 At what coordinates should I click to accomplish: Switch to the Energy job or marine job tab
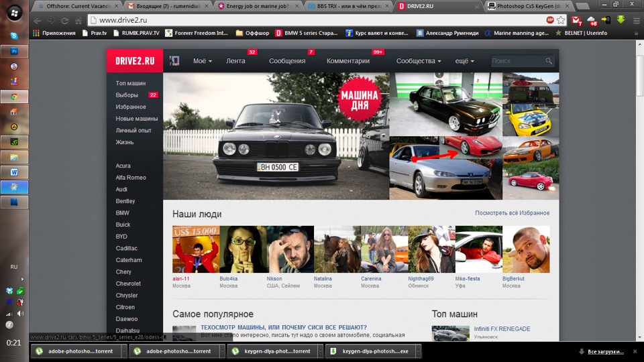click(x=258, y=6)
